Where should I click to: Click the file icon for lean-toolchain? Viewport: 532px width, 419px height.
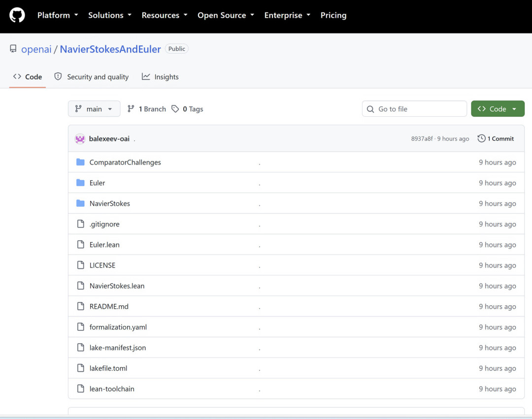click(x=80, y=388)
